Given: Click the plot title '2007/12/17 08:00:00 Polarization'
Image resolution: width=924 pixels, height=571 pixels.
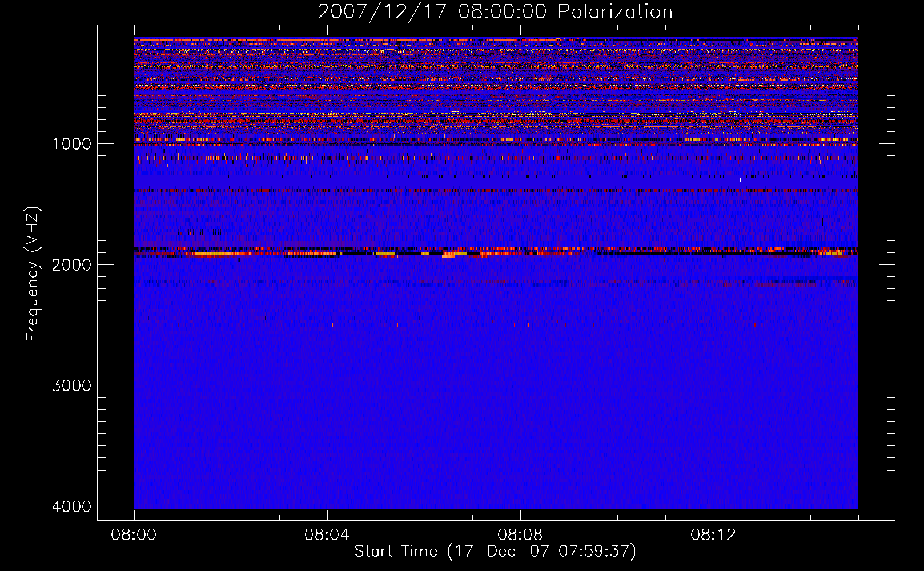Looking at the screenshot, I should pyautogui.click(x=495, y=12).
